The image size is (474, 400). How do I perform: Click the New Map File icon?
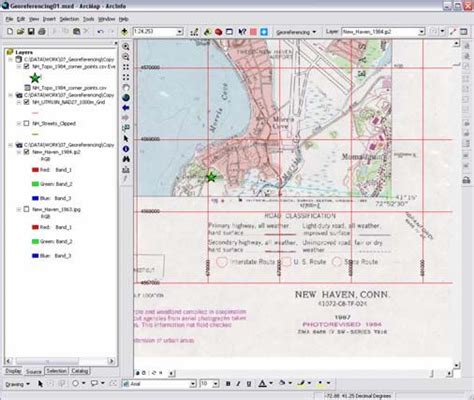(10, 32)
